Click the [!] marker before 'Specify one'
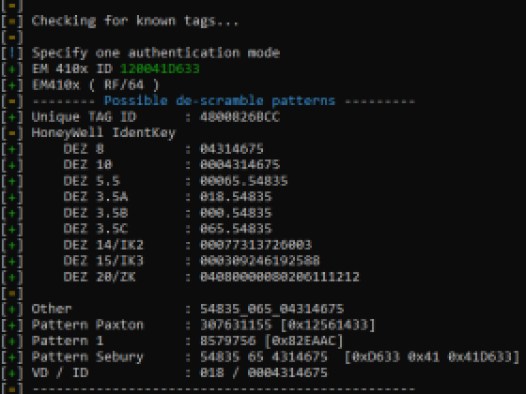This screenshot has height=394, width=526. tap(12, 53)
